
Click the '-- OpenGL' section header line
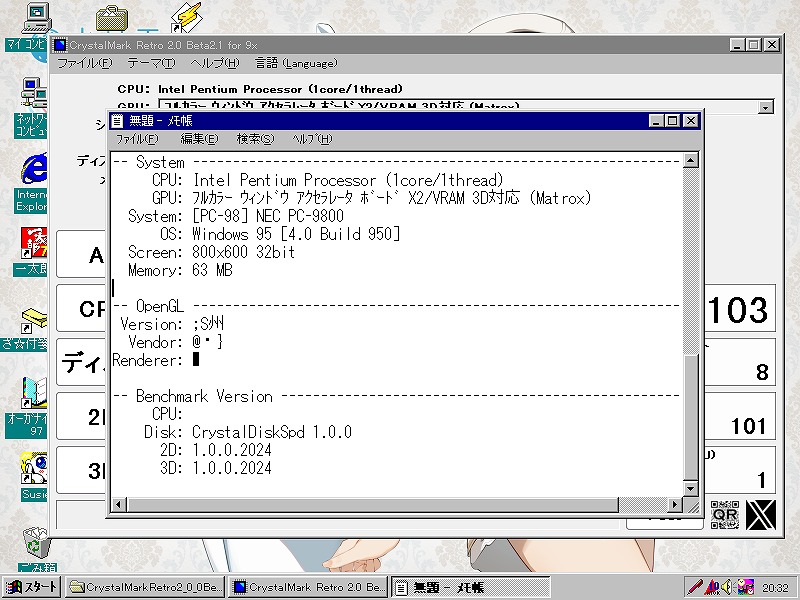(x=396, y=306)
